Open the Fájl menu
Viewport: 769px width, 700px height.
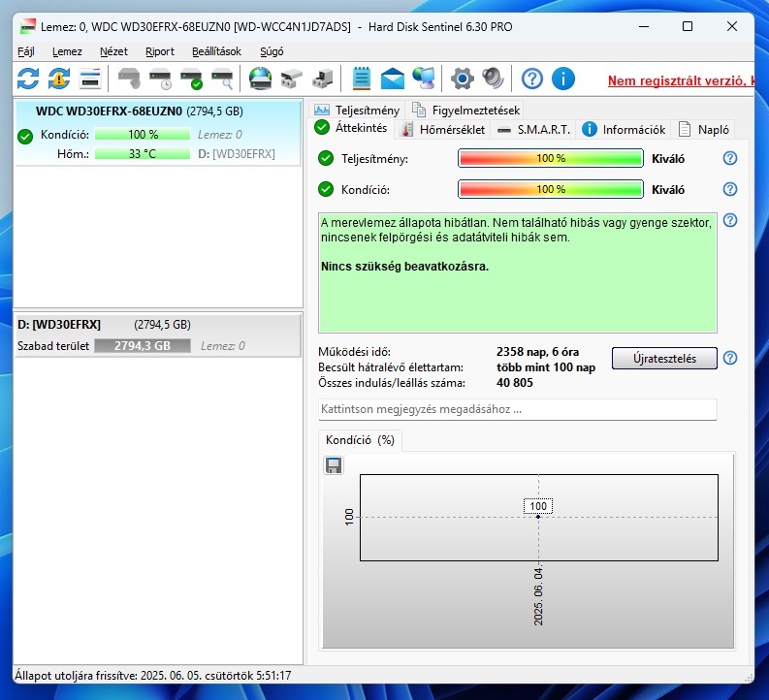26,51
